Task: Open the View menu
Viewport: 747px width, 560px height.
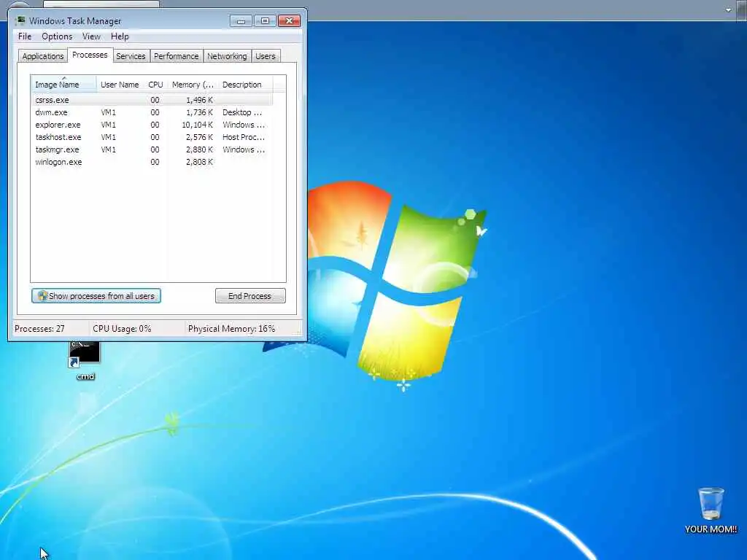Action: tap(91, 36)
